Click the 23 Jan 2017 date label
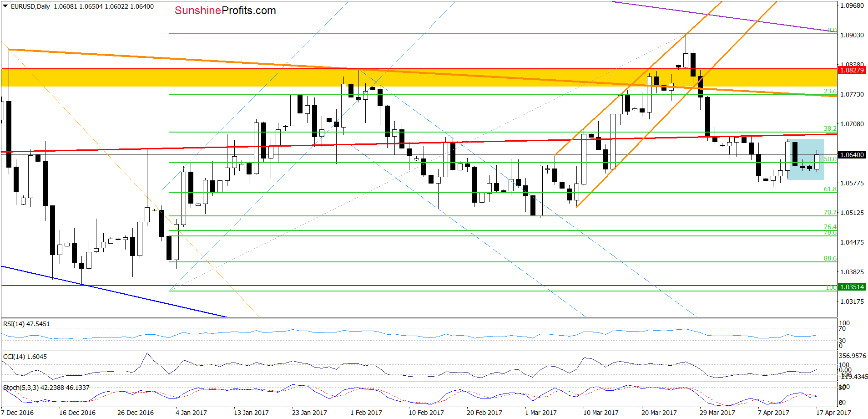 (309, 413)
